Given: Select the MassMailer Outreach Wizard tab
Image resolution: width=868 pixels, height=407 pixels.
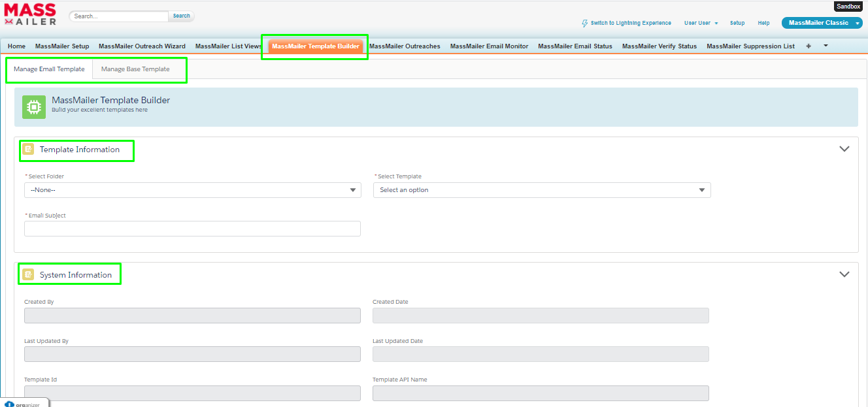Looking at the screenshot, I should pos(142,46).
